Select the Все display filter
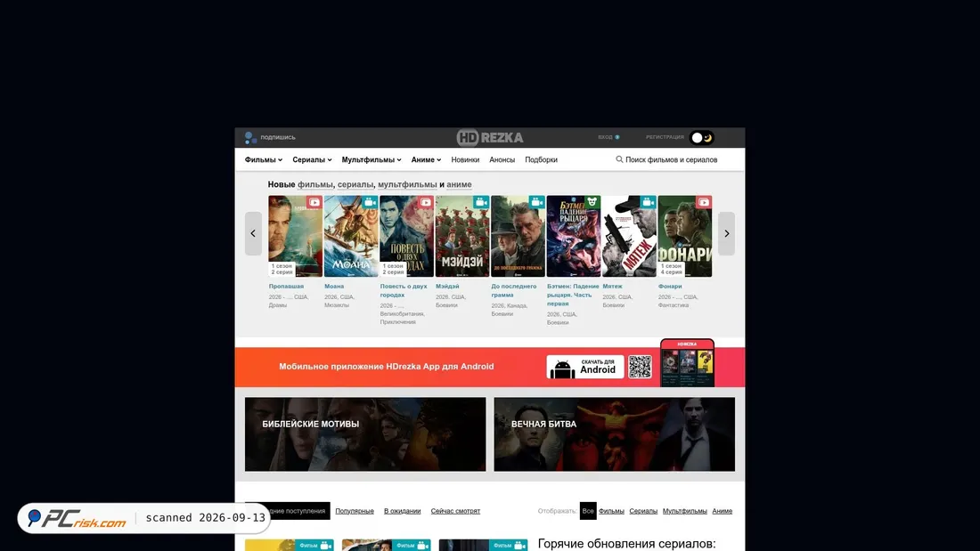This screenshot has height=551, width=980. (x=587, y=511)
